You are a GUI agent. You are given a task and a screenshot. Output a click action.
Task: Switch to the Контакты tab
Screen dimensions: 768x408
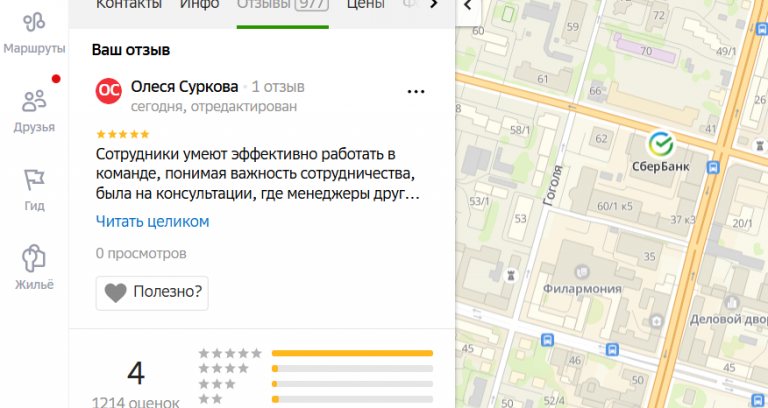[x=129, y=4]
